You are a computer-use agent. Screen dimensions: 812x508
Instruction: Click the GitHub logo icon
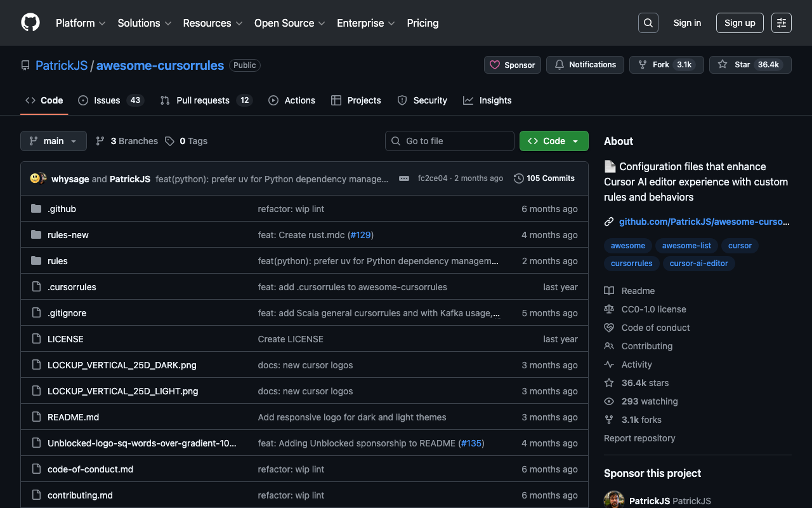click(x=30, y=23)
